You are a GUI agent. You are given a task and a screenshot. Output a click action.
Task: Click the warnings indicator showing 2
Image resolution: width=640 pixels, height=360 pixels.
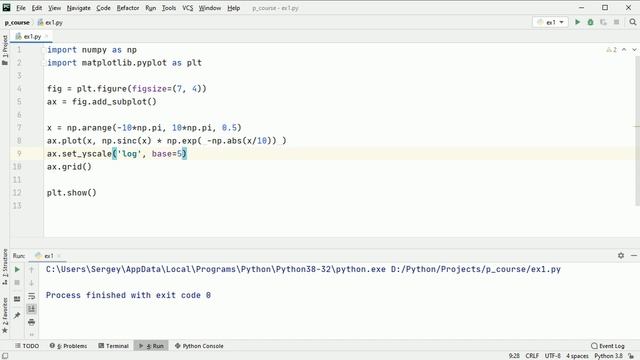click(x=611, y=50)
